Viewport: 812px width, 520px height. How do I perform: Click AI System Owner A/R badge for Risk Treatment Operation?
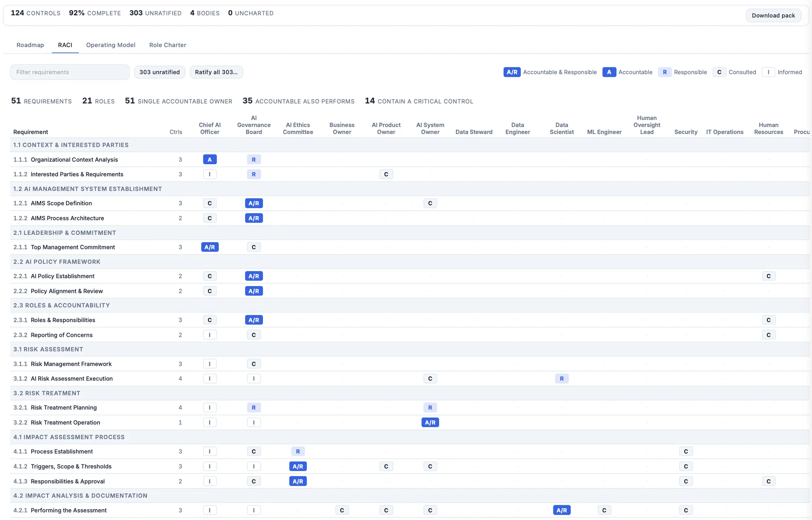pyautogui.click(x=430, y=422)
